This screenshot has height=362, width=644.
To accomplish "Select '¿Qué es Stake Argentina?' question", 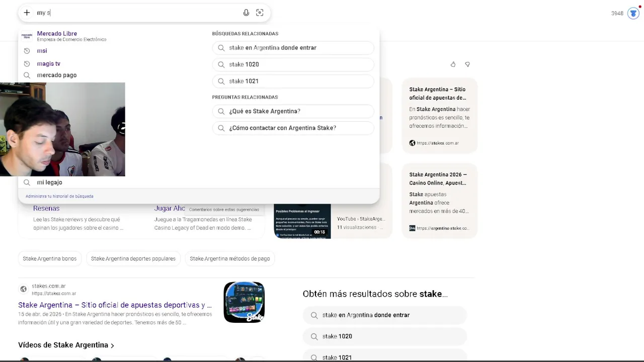I will tap(293, 111).
